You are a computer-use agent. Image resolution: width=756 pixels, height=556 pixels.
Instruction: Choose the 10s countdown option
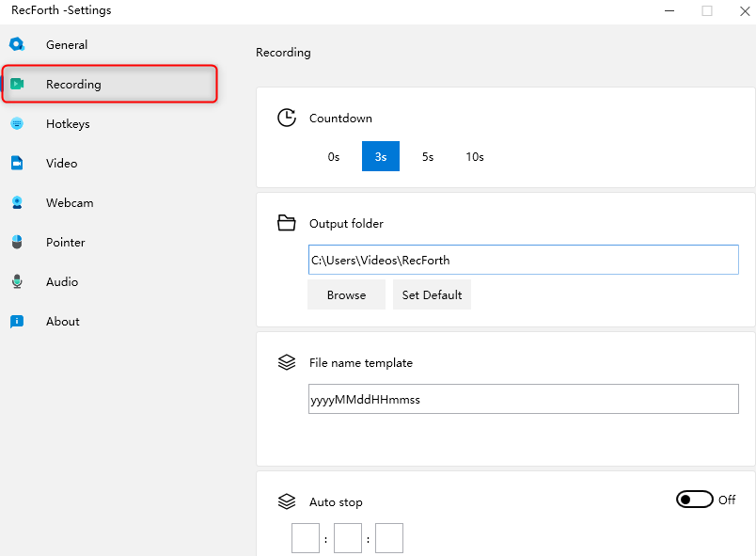click(x=475, y=156)
